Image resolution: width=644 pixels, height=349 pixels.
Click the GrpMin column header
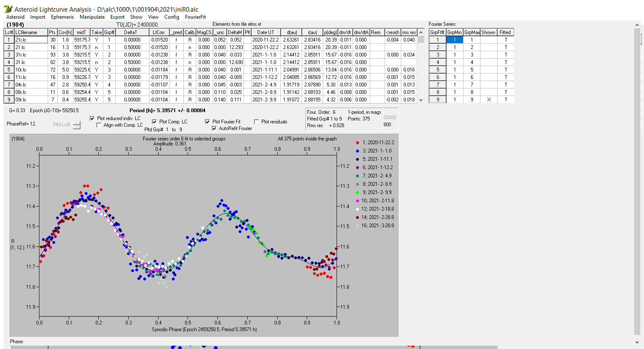tap(454, 32)
